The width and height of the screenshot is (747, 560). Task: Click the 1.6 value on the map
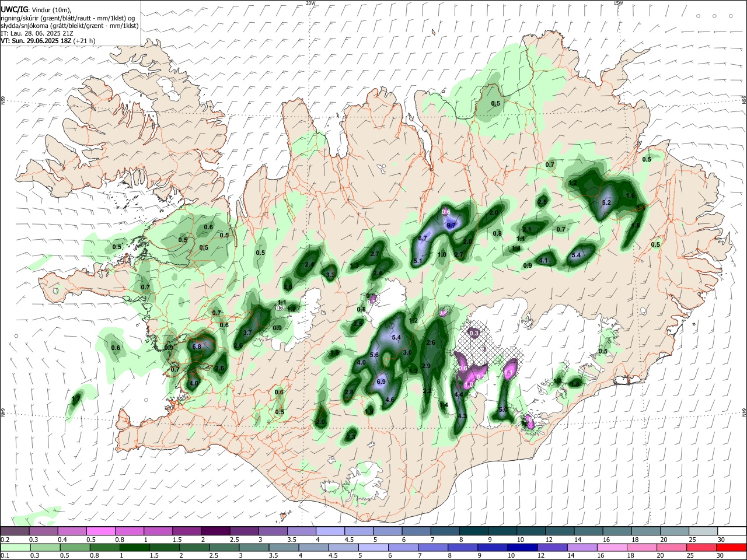(630, 195)
